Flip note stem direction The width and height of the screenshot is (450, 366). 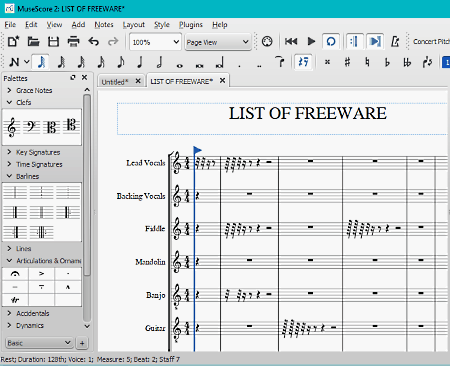pos(427,62)
